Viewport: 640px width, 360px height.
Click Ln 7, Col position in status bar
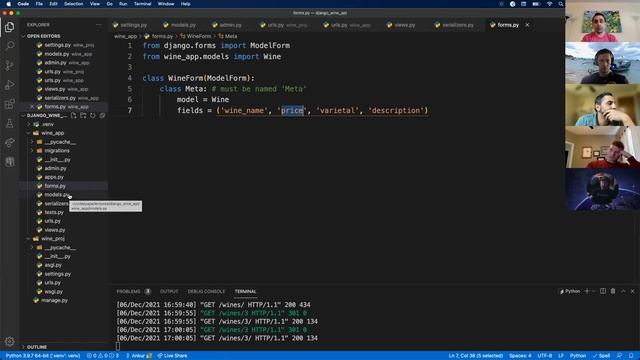(476, 356)
